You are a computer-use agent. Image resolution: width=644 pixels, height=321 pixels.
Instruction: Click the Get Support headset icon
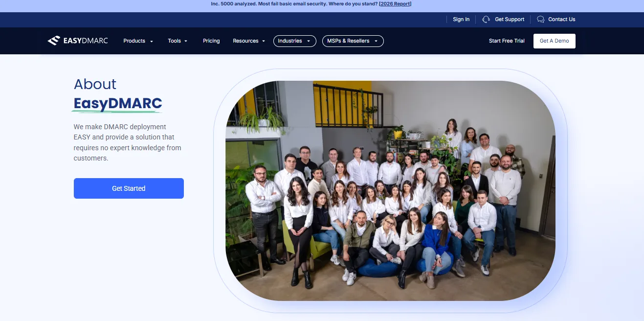[486, 20]
